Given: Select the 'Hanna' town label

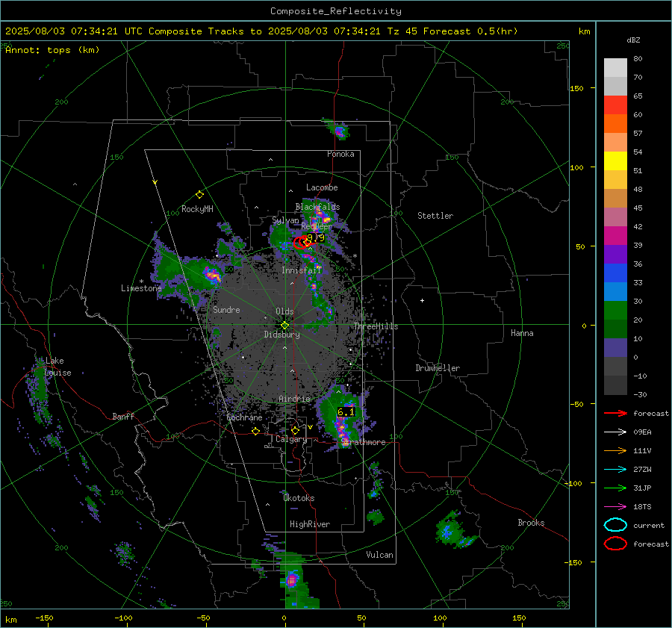Looking at the screenshot, I should 522,333.
